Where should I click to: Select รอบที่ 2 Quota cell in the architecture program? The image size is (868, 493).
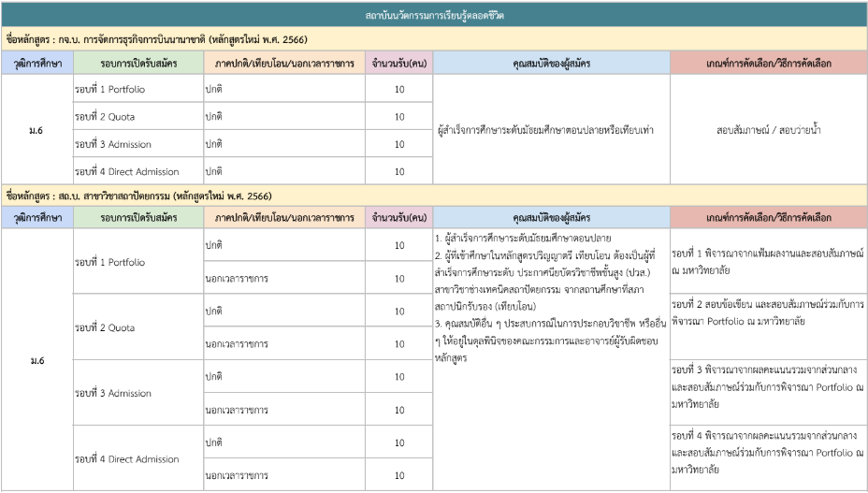tap(104, 328)
